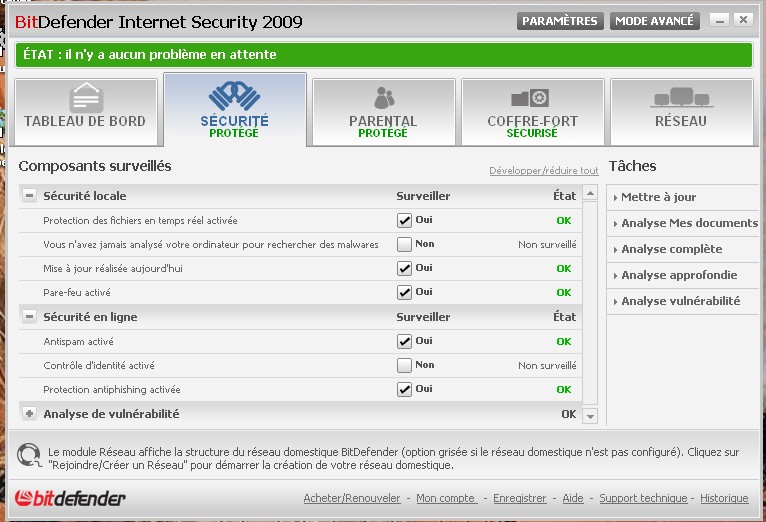Start Analyse Mes documents task
This screenshot has width=766, height=522.
tap(689, 223)
